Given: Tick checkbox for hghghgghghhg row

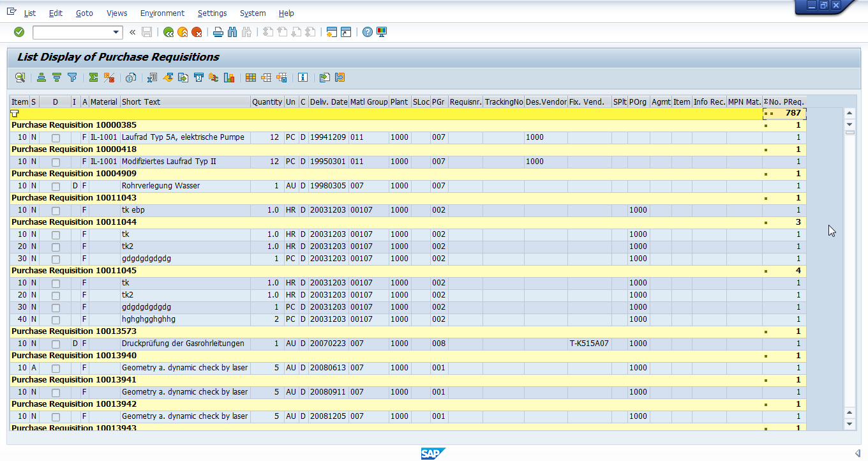Looking at the screenshot, I should pyautogui.click(x=56, y=320).
